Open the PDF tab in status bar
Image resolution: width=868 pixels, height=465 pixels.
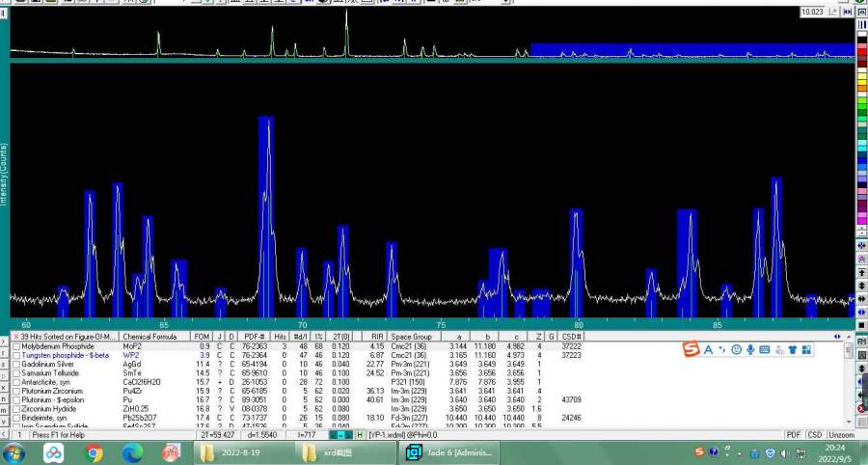point(794,435)
